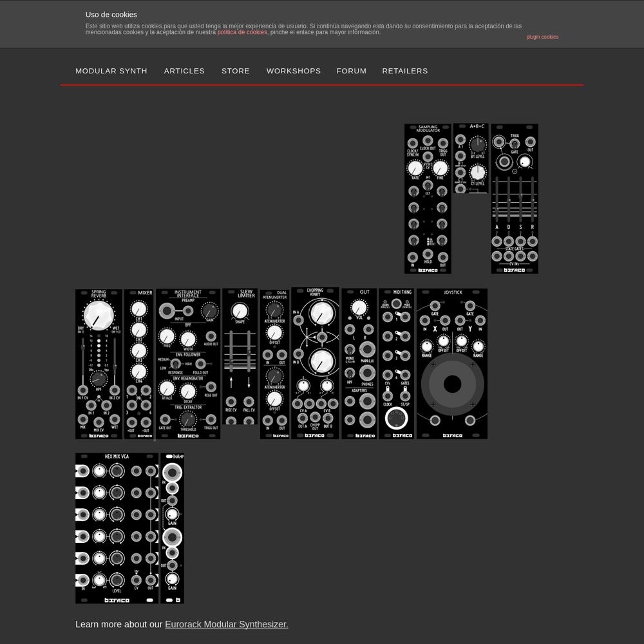The image size is (644, 644).
Task: Click the Sampling Modulator RATE knob
Action: pyautogui.click(x=415, y=168)
